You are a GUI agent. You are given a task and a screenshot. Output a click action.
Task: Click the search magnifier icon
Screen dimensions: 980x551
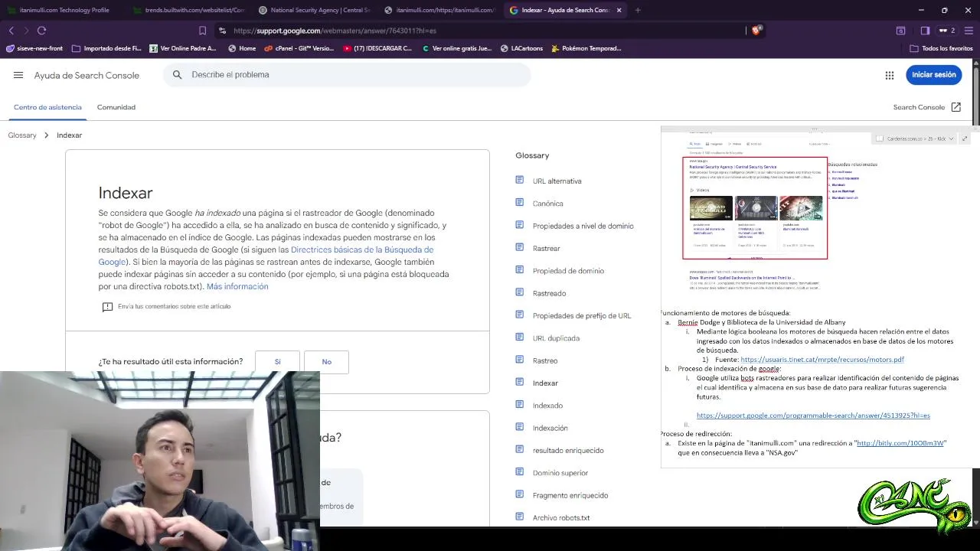pos(177,75)
